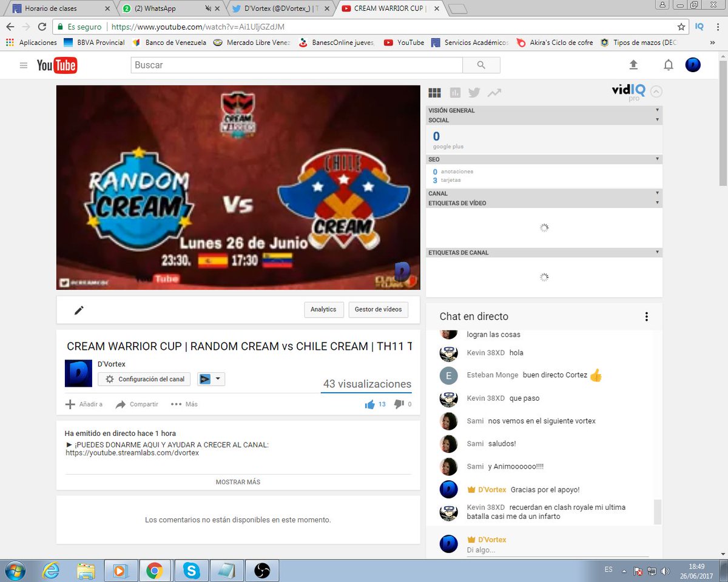Expand the VISIÓN GENERAL section
The image size is (728, 582).
coord(657,110)
